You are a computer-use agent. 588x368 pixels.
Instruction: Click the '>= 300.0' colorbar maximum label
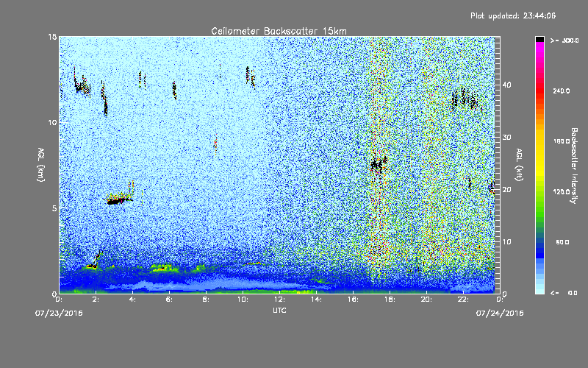click(x=564, y=40)
